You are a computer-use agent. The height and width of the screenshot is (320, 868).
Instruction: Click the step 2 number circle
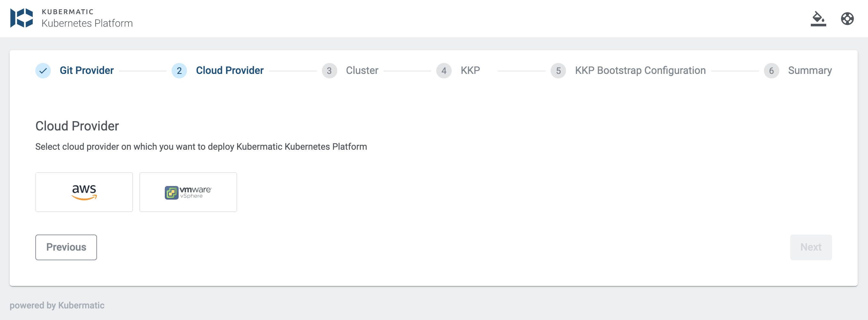coord(179,71)
